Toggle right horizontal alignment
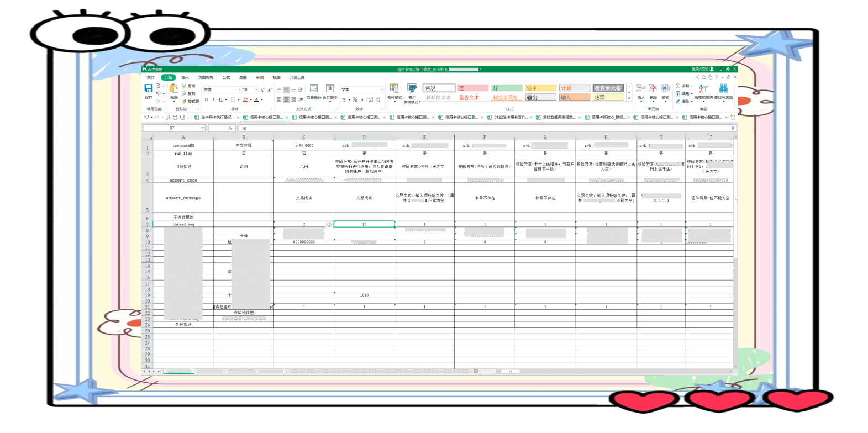Image resolution: width=868 pixels, height=433 pixels. click(293, 99)
